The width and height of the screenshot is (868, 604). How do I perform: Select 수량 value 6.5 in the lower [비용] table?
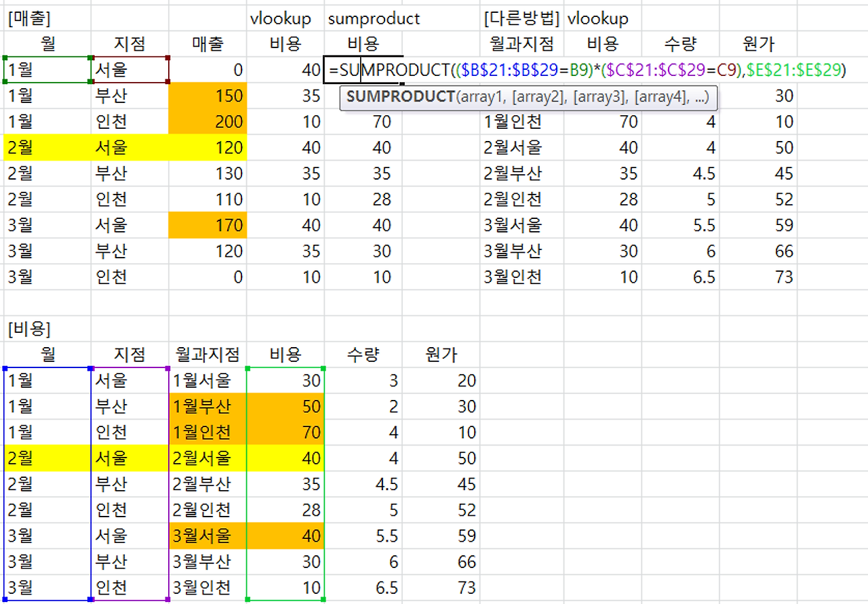[x=363, y=587]
